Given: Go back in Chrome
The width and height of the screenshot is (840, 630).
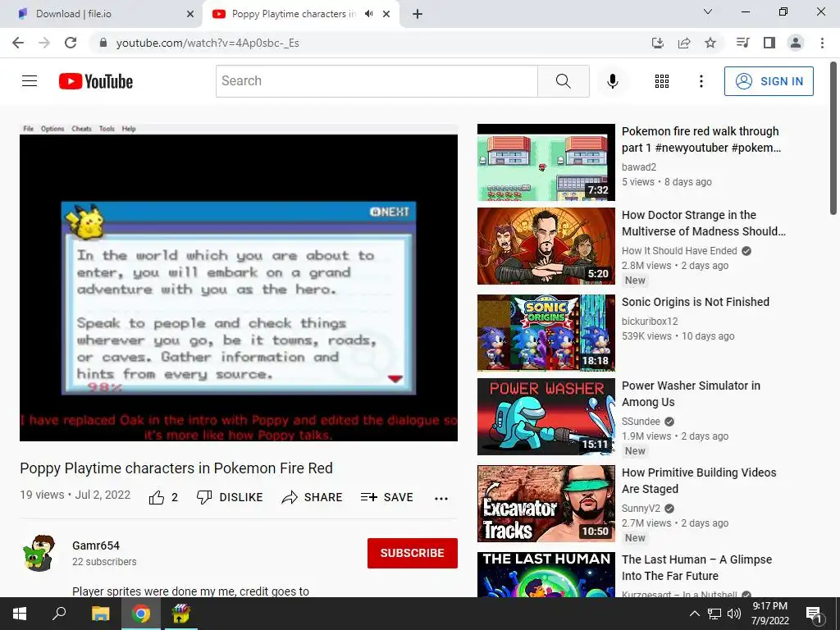Looking at the screenshot, I should tap(18, 43).
